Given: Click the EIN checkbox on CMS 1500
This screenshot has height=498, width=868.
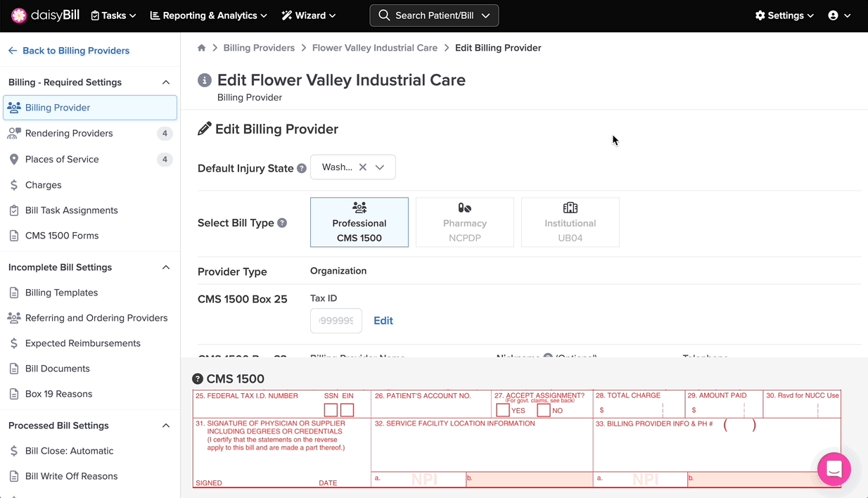Looking at the screenshot, I should pos(347,410).
